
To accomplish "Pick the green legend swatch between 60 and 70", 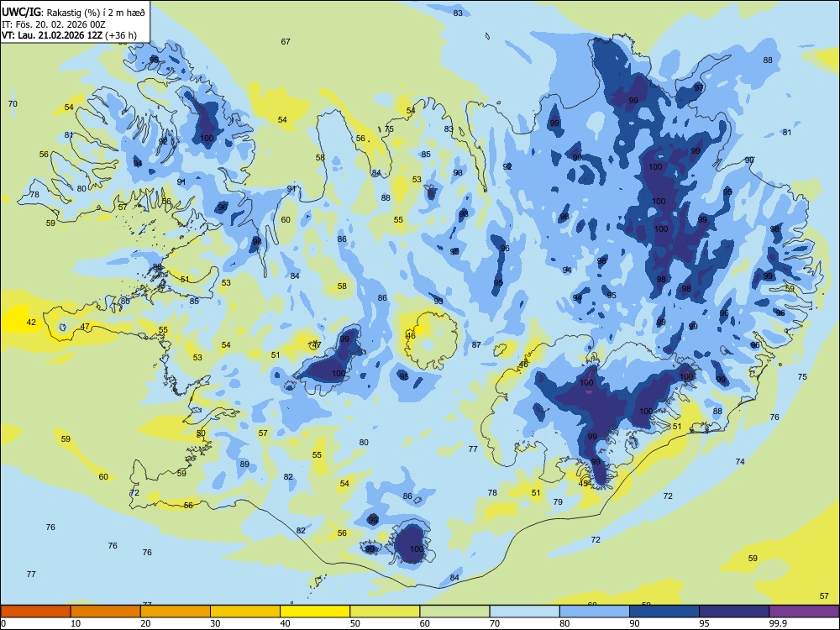I will tap(454, 612).
